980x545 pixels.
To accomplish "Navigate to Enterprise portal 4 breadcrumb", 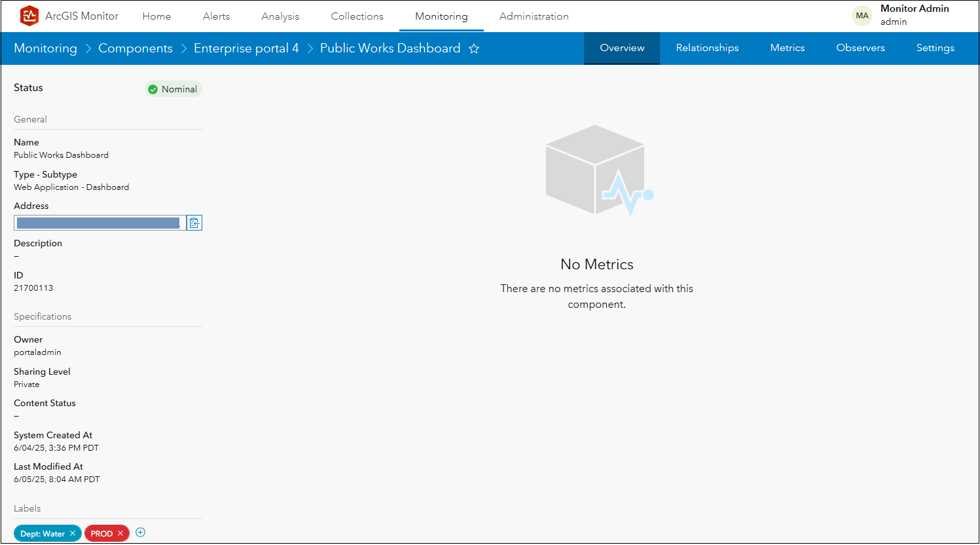I will coord(246,48).
